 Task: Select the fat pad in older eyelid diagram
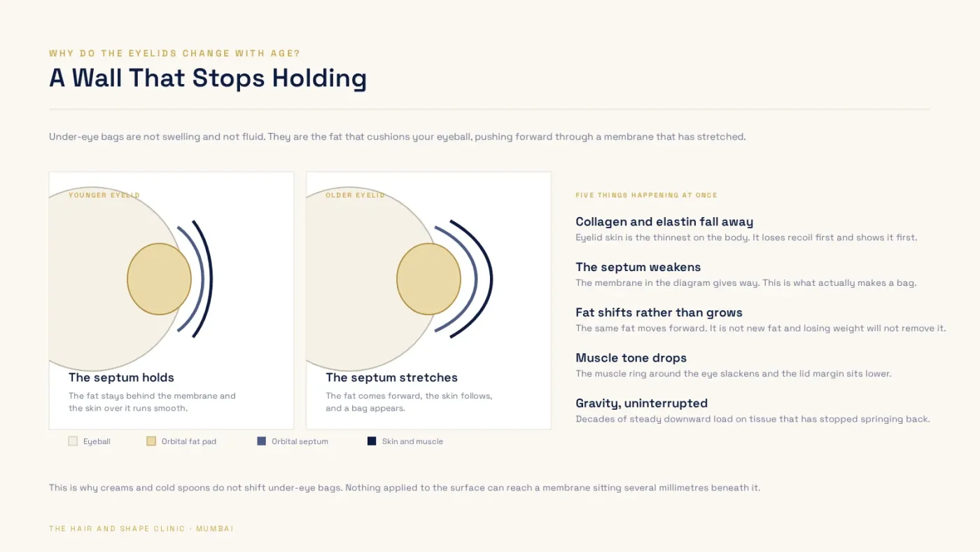pyautogui.click(x=428, y=279)
